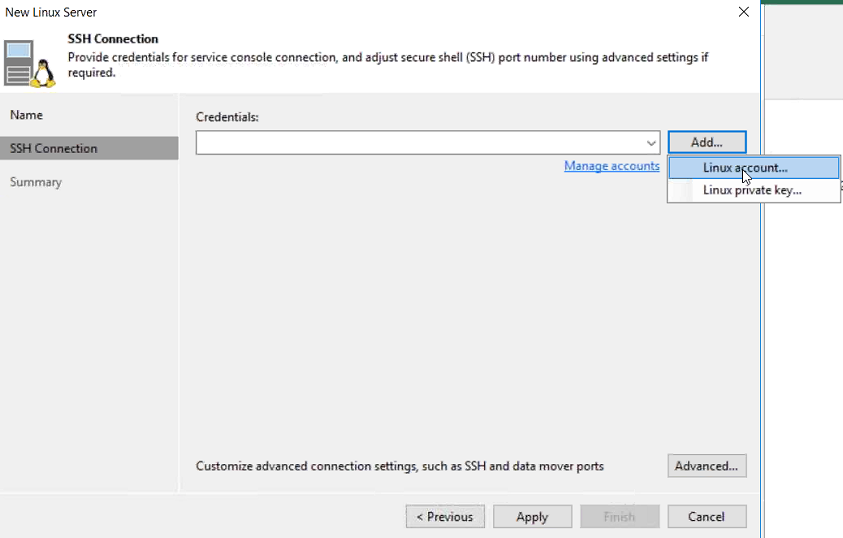The height and width of the screenshot is (538, 843).
Task: Click the Credentials label
Action: pos(227,117)
